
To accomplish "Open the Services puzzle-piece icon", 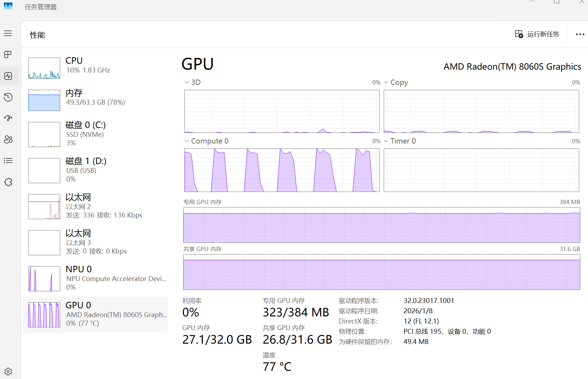I will coord(8,182).
